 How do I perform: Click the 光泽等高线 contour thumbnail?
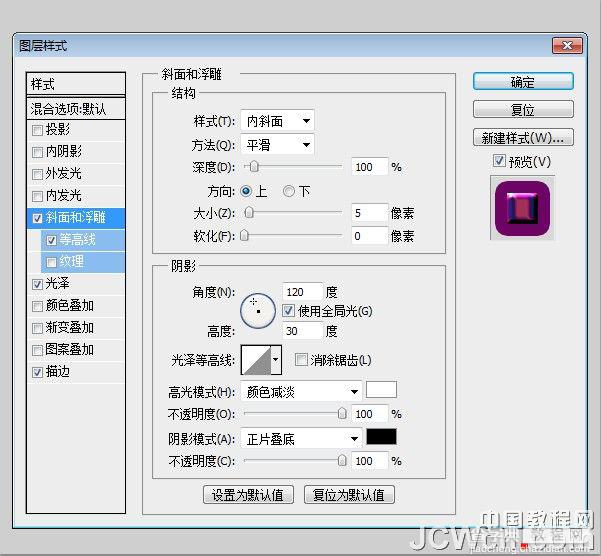pos(256,360)
